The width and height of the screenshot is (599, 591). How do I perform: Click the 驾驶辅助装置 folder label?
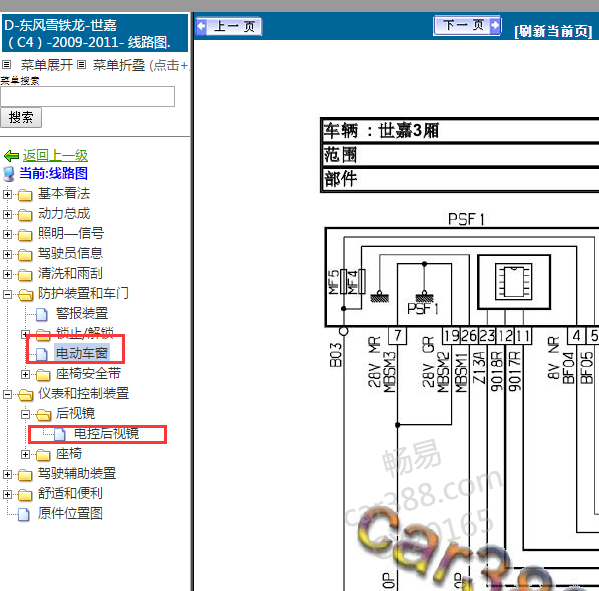[77, 473]
